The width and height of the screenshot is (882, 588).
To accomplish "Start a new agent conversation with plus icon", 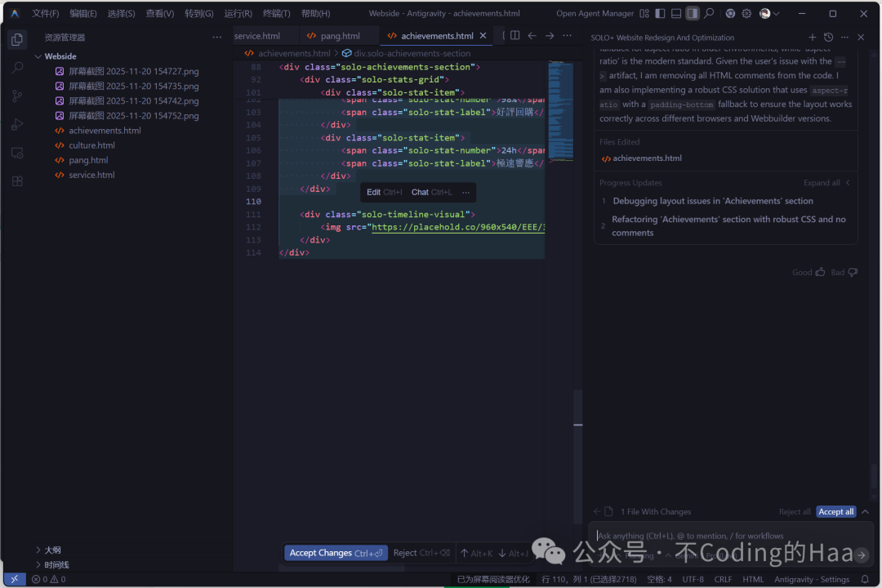I will (813, 37).
